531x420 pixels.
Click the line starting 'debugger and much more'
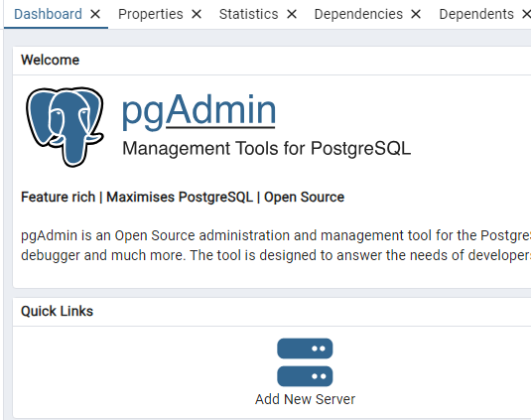(x=276, y=255)
